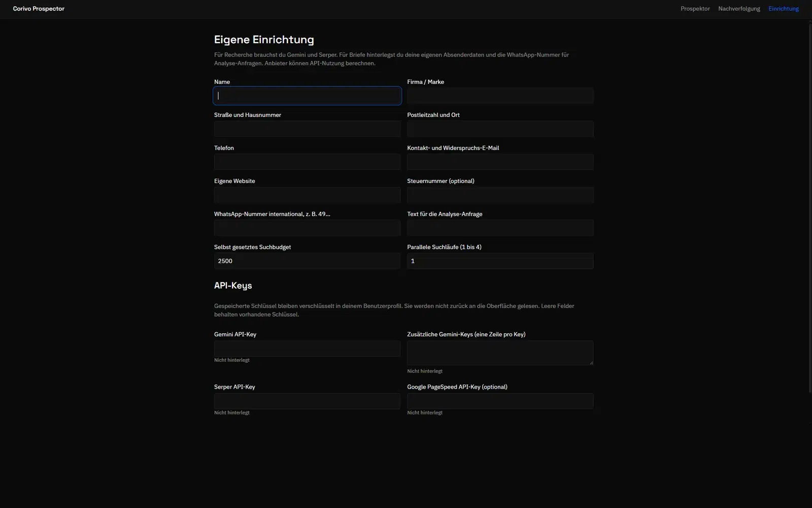Click the API-Keys section heading

tap(233, 285)
